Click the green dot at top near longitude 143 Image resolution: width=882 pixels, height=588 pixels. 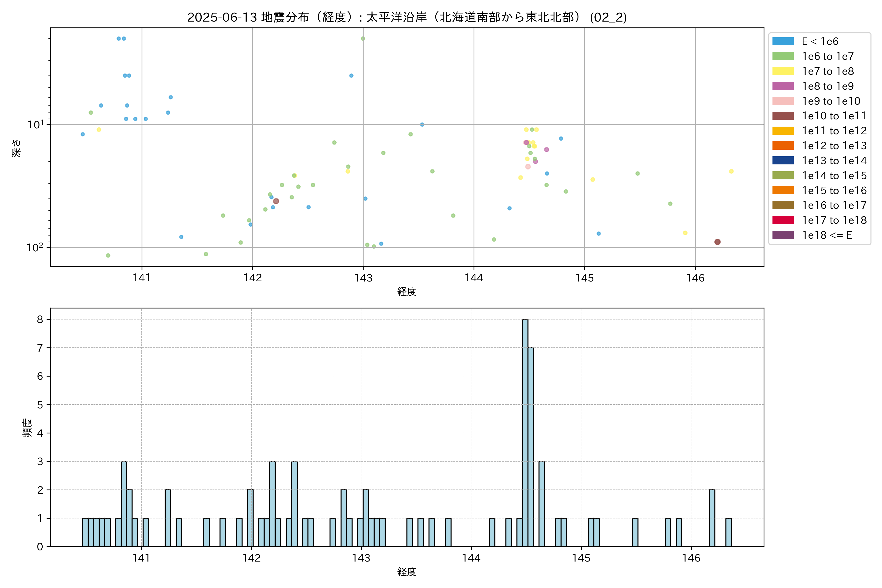(x=363, y=39)
